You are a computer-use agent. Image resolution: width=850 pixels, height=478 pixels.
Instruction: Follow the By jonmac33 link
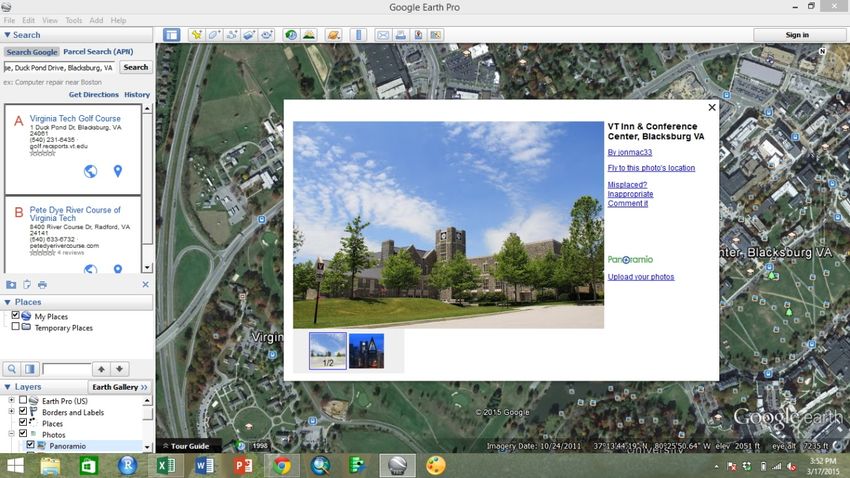tap(629, 152)
